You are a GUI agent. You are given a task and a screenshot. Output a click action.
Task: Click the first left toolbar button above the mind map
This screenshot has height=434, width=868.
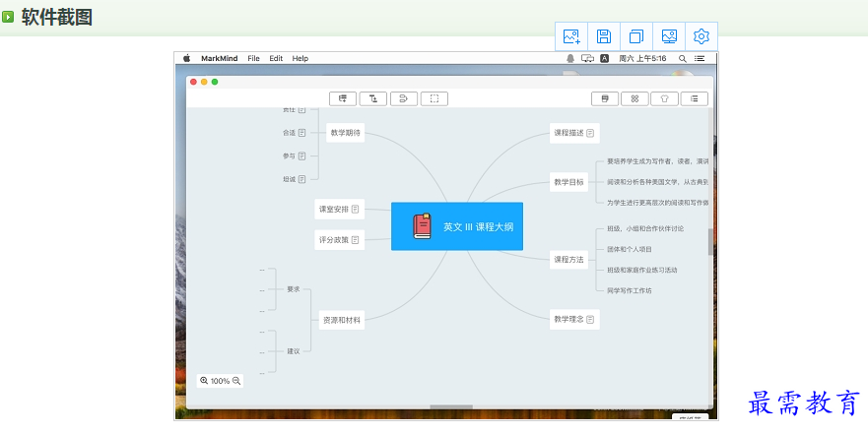click(x=342, y=98)
